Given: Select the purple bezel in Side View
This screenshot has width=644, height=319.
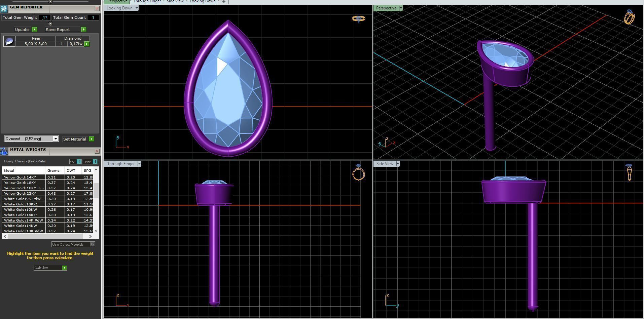Looking at the screenshot, I should pos(514,192).
